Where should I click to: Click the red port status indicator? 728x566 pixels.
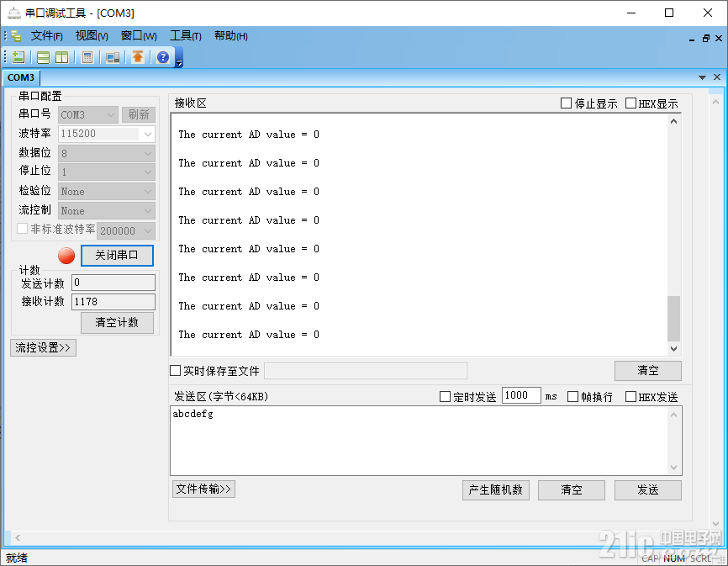click(x=66, y=256)
